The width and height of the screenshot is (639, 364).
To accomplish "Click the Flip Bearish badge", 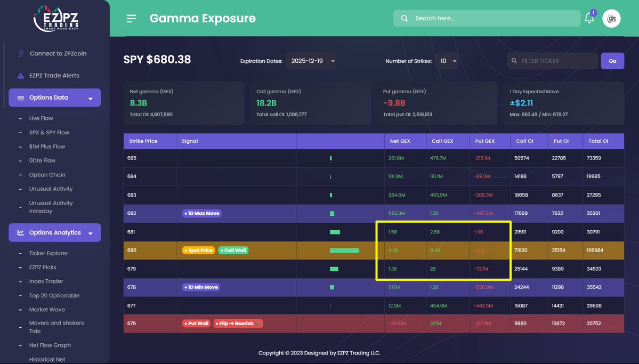I will [x=238, y=323].
